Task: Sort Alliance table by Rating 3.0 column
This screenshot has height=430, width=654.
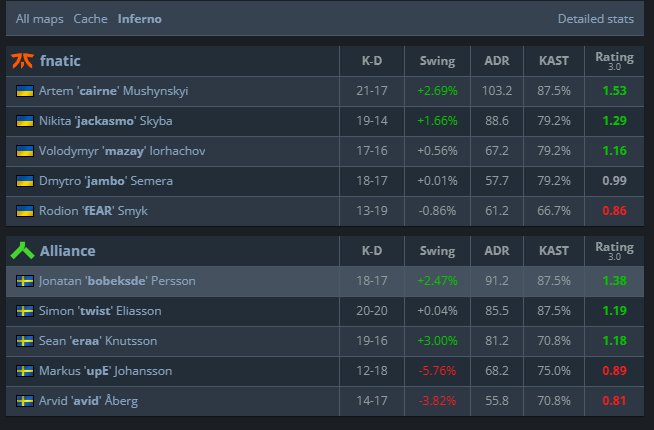Action: point(614,251)
